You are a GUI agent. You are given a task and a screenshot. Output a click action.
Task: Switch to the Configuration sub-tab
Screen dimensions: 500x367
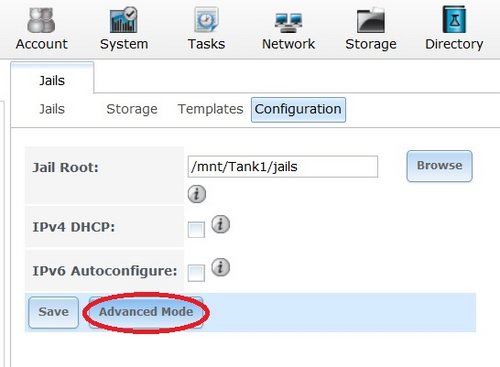[298, 110]
